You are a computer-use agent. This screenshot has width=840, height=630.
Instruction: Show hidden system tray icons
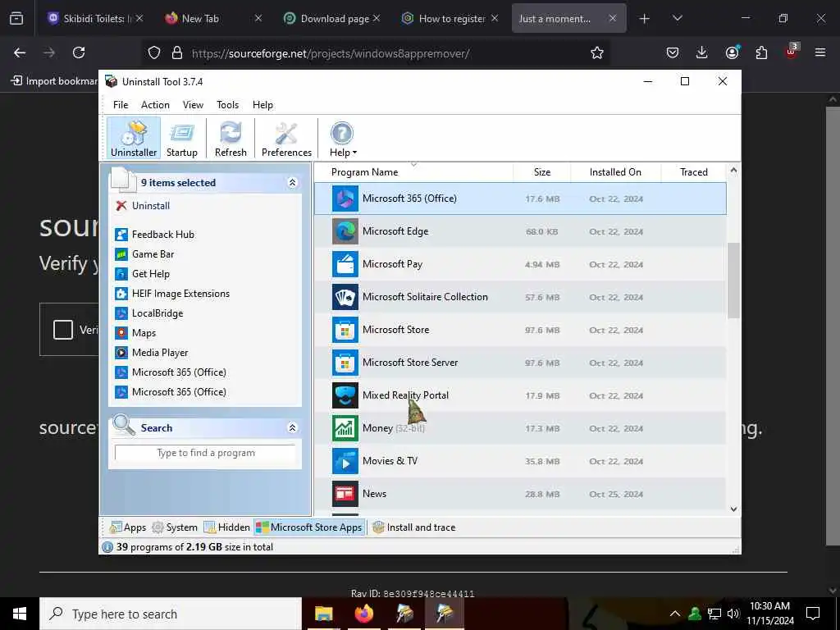[675, 614]
